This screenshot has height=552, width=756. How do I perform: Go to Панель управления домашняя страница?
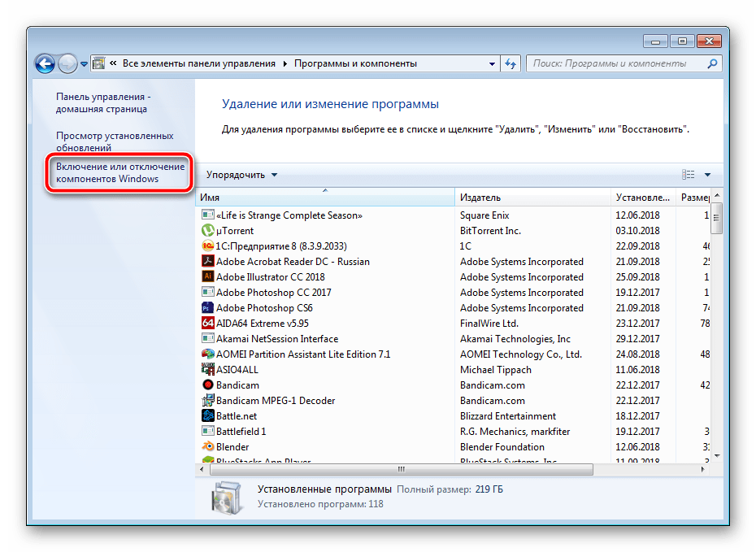(x=103, y=102)
